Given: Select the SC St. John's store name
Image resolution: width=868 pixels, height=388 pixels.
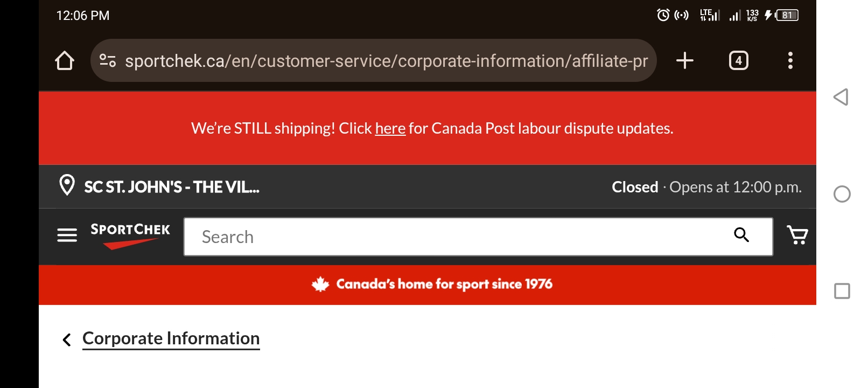Looking at the screenshot, I should point(172,187).
